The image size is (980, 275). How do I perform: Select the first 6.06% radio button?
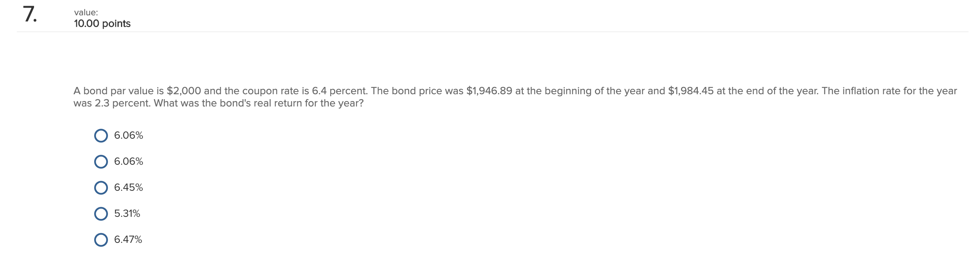[101, 135]
